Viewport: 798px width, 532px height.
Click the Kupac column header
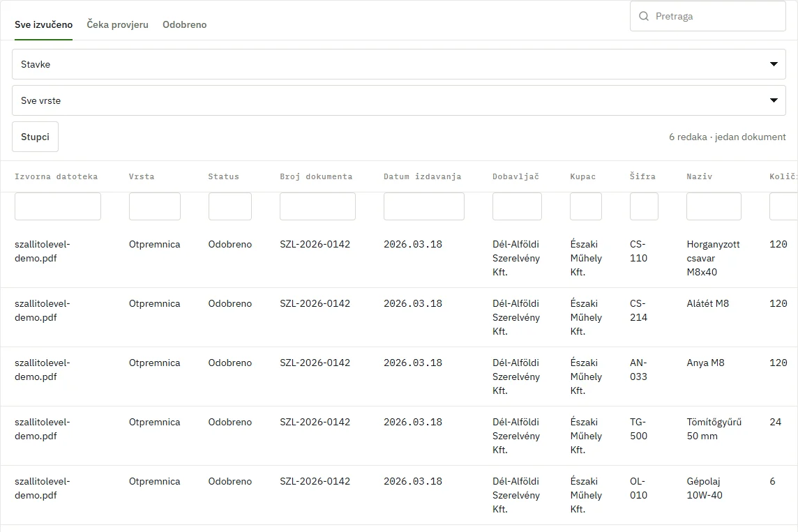(582, 176)
